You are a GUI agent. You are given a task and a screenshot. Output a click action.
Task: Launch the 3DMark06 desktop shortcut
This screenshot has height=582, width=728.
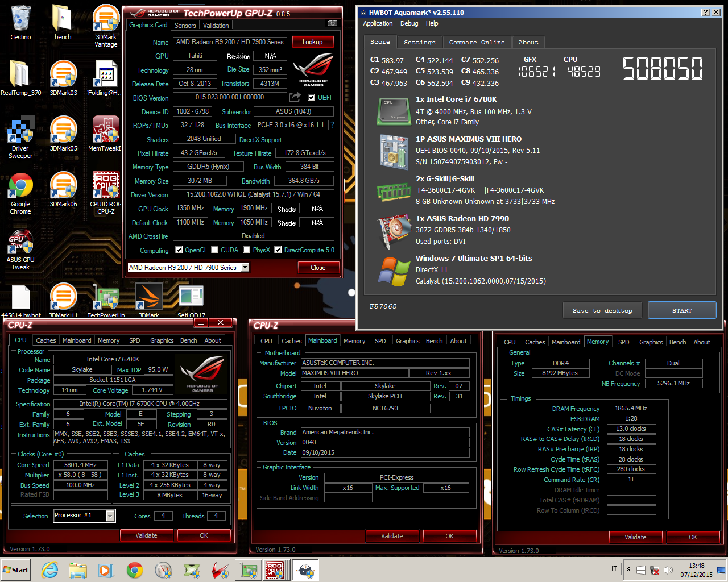[63, 189]
